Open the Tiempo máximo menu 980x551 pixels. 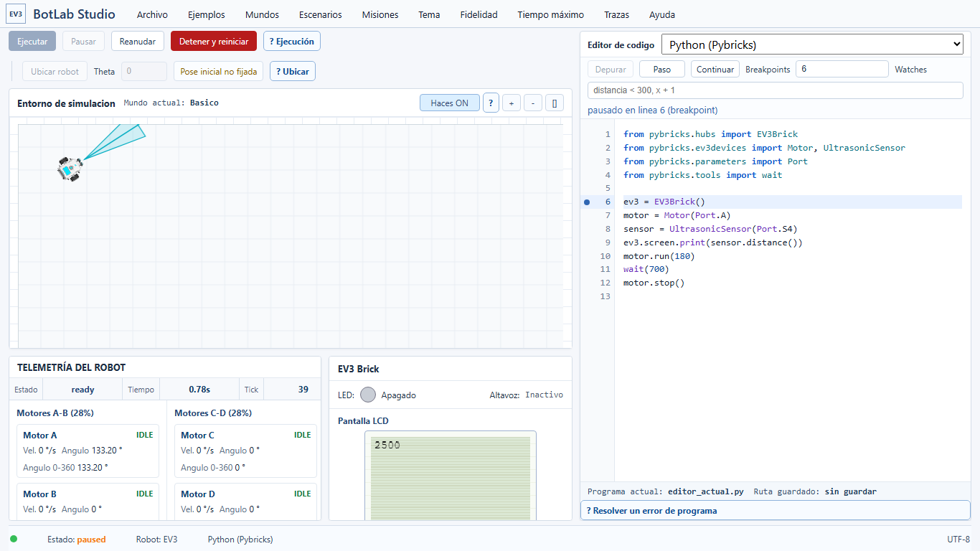(x=550, y=14)
